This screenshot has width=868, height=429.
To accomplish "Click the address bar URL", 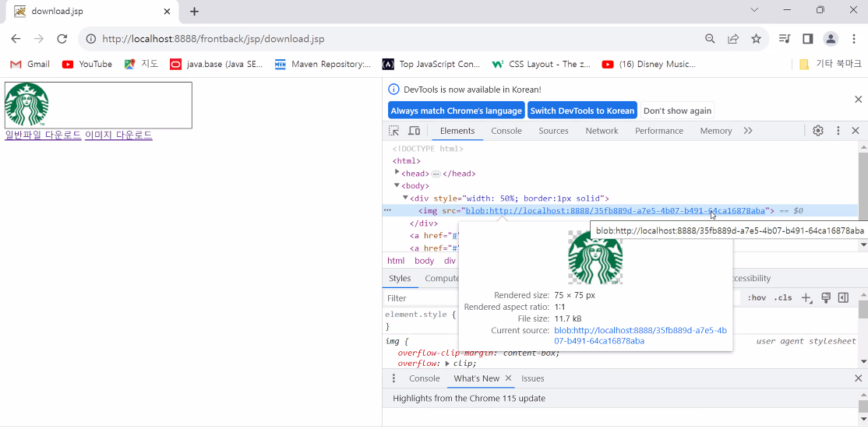I will pyautogui.click(x=213, y=39).
